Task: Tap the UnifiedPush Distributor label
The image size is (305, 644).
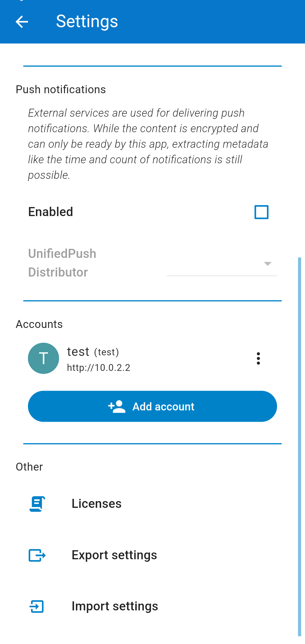Action: tap(62, 263)
